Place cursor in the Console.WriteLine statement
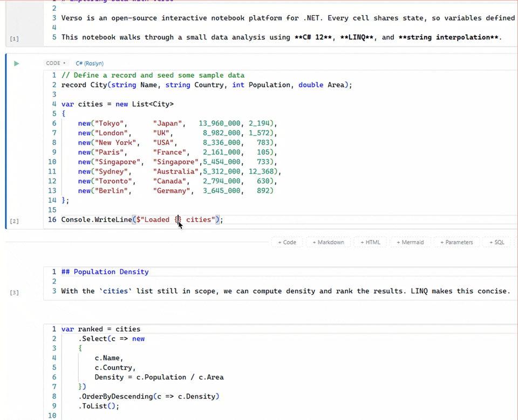The height and width of the screenshot is (420, 518). click(x=140, y=219)
